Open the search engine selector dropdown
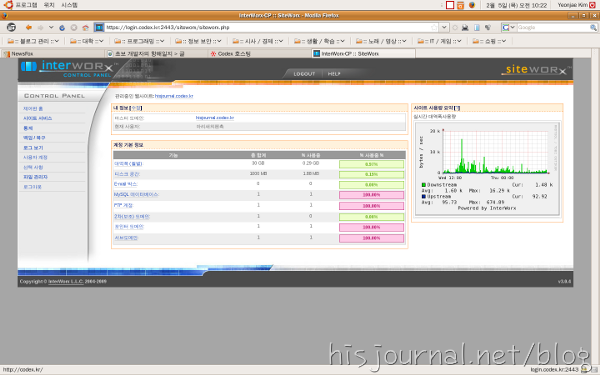The width and height of the screenshot is (600, 375). pos(512,28)
